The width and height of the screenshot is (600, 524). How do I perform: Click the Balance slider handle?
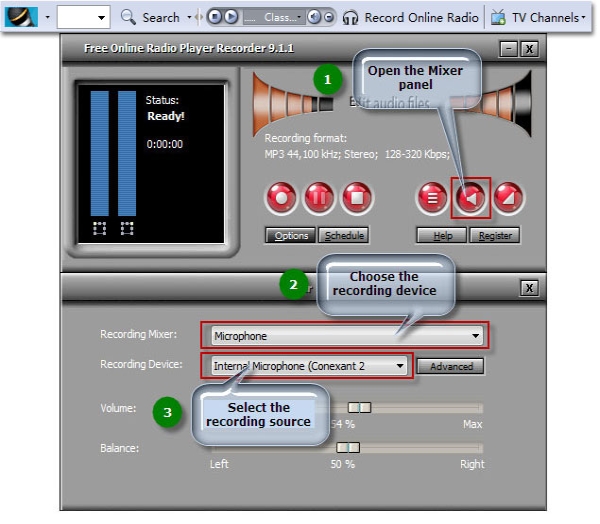(x=348, y=447)
